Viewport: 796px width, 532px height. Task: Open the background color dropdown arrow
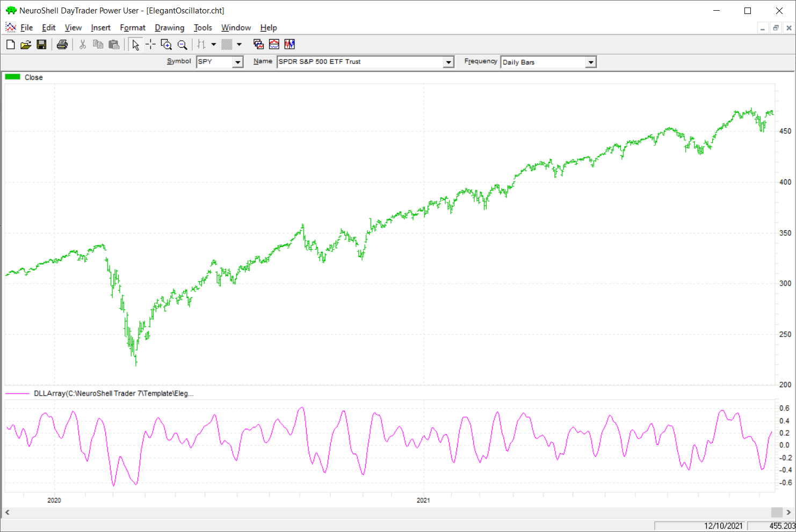[239, 45]
